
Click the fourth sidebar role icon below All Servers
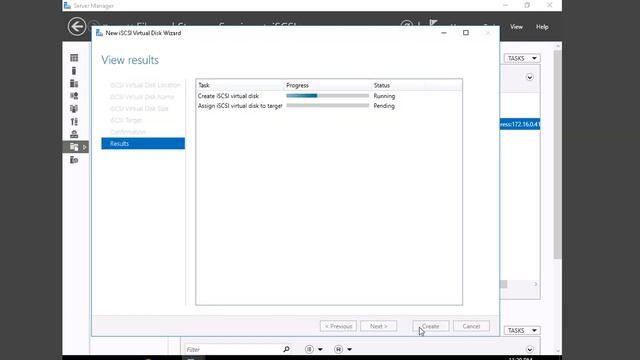click(74, 96)
